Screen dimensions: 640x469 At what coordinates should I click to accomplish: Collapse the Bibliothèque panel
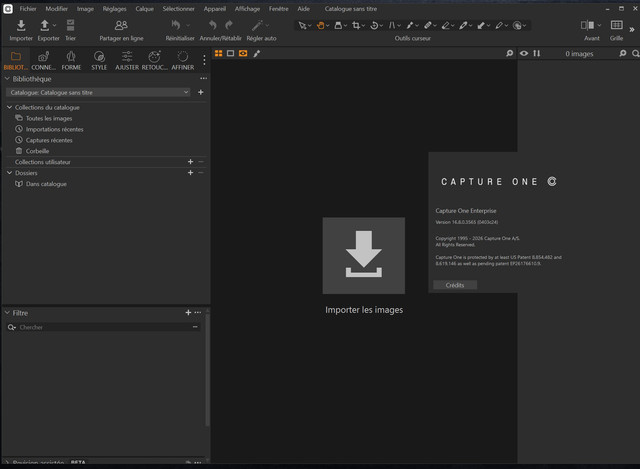(x=7, y=79)
